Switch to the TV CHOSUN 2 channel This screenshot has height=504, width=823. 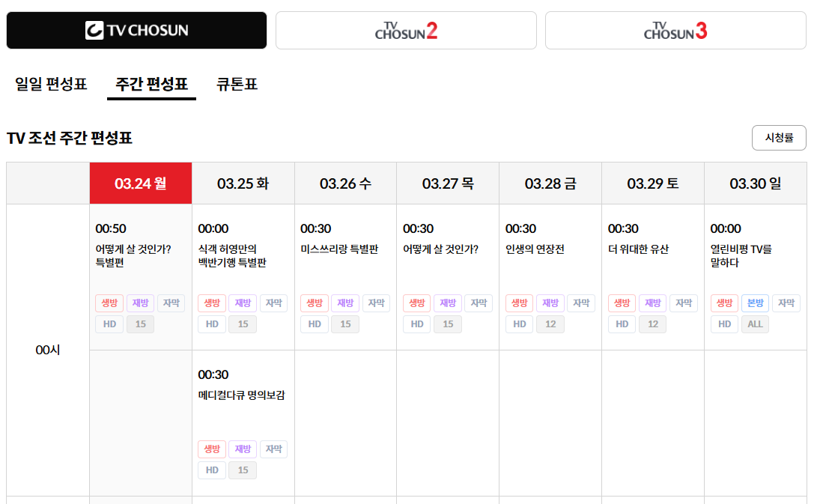(406, 30)
